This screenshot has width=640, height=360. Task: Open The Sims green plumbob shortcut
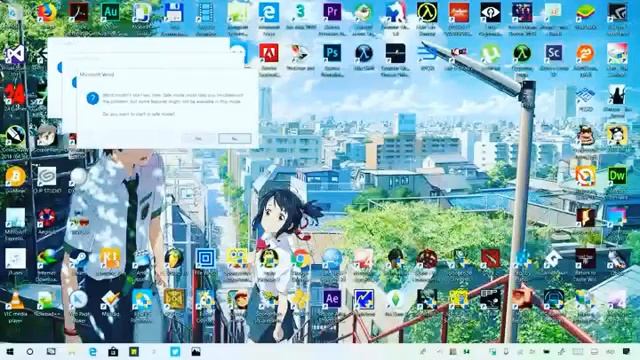click(x=396, y=300)
